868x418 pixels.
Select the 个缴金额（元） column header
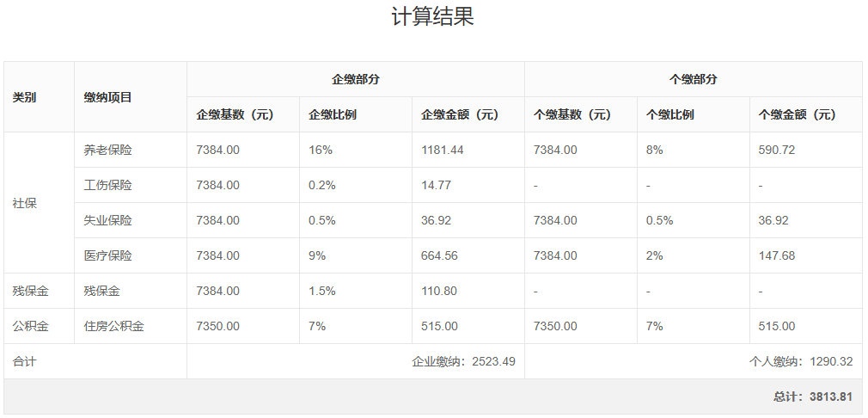[x=798, y=114]
